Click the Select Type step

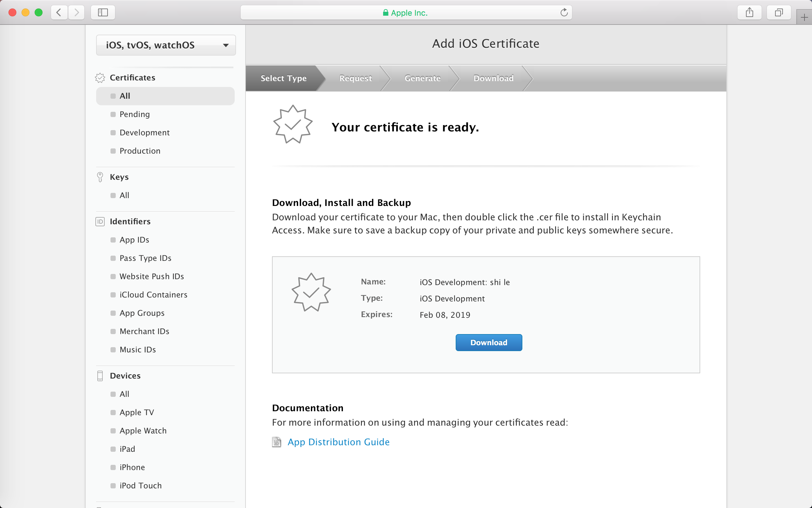pyautogui.click(x=283, y=78)
